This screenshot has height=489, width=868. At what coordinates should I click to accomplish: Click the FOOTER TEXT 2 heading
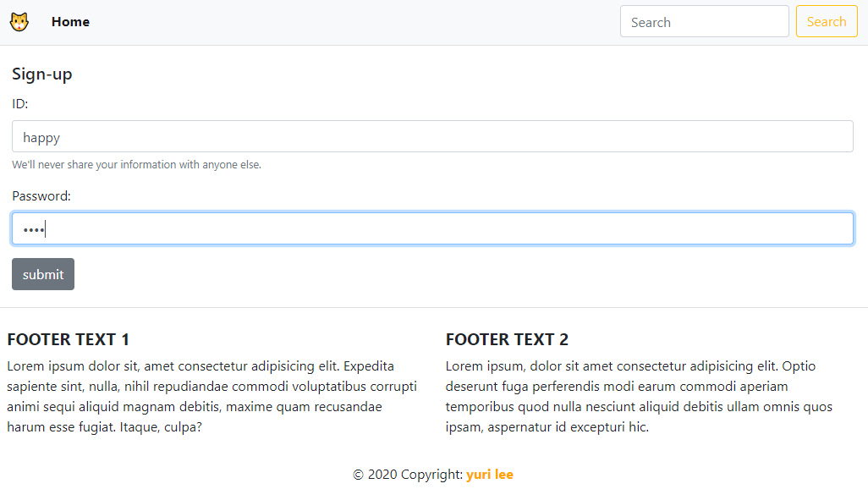[x=507, y=338]
